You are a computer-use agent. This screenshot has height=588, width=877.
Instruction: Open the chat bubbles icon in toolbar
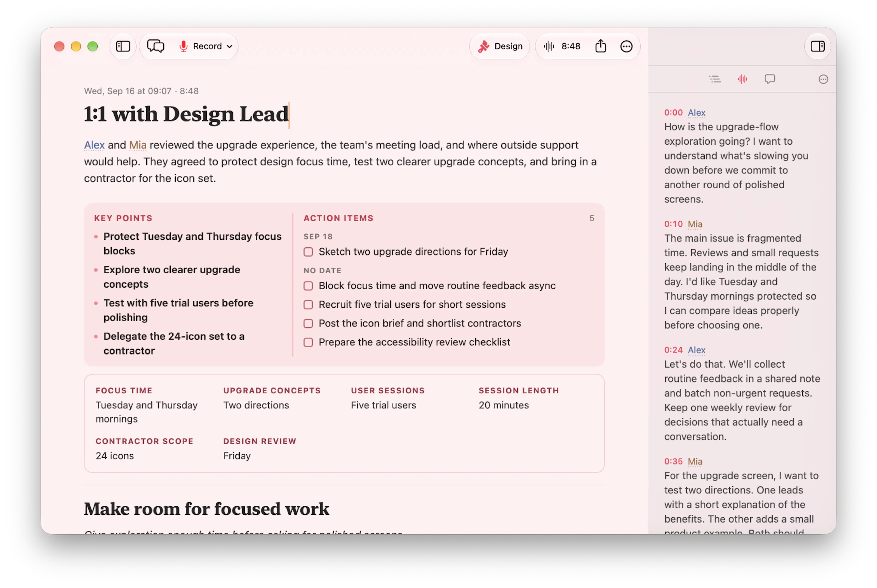(156, 46)
